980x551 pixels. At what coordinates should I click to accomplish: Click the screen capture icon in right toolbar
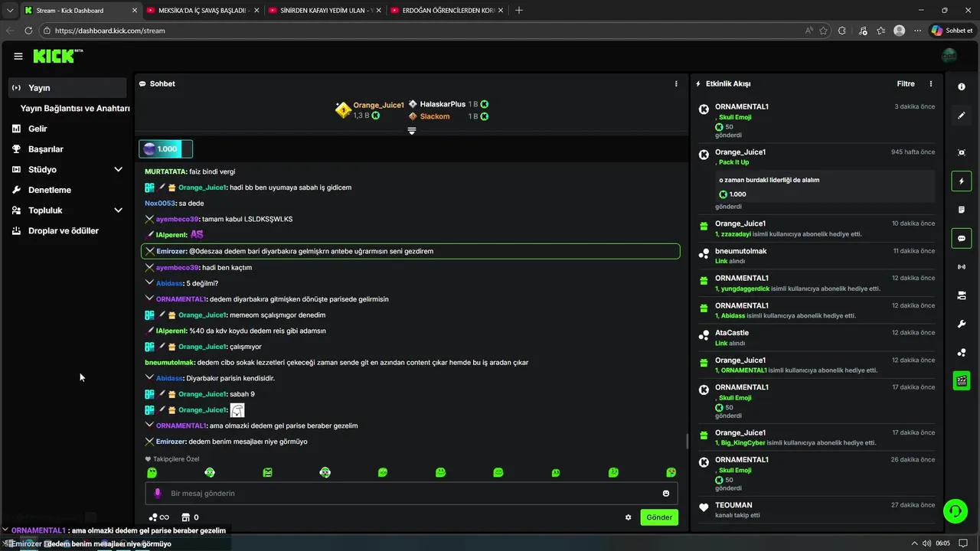962,152
